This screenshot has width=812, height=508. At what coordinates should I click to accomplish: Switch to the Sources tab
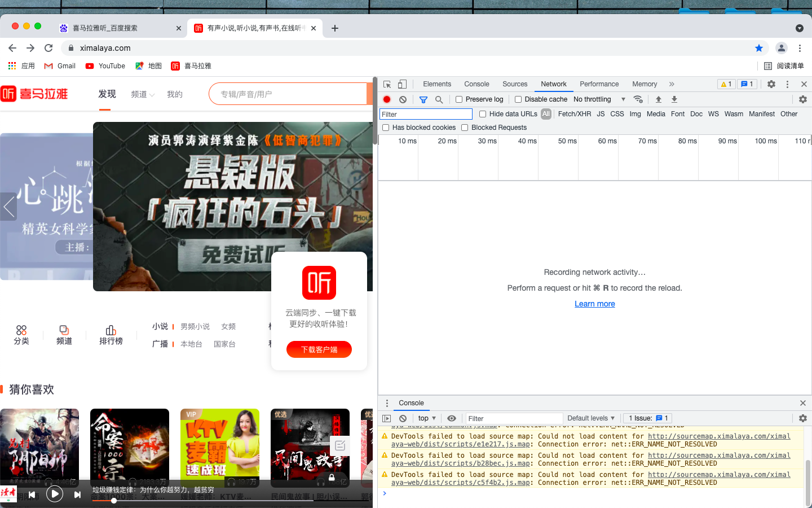[x=515, y=84]
